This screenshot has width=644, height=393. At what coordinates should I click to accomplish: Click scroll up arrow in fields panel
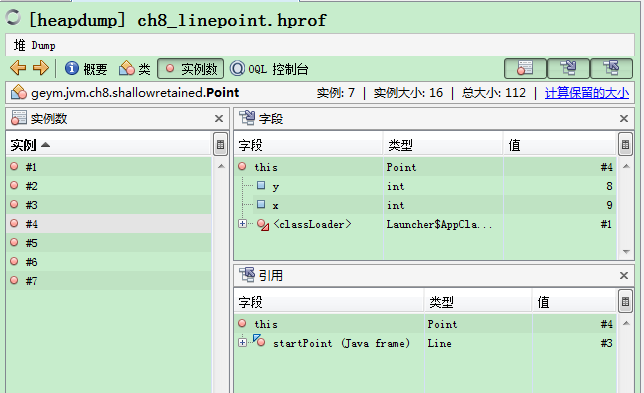point(626,166)
